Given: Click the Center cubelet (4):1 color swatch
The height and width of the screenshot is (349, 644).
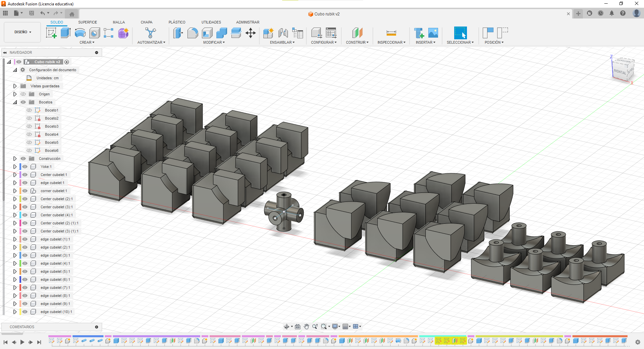Looking at the screenshot, I should point(20,215).
